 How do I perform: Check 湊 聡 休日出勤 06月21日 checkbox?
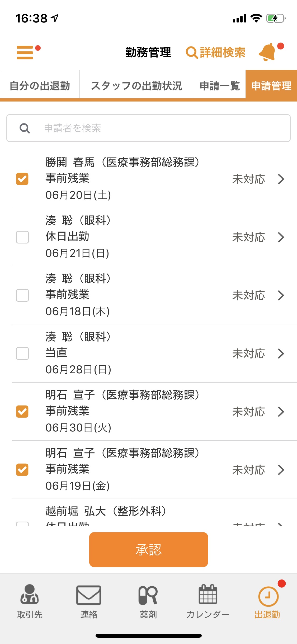[22, 237]
